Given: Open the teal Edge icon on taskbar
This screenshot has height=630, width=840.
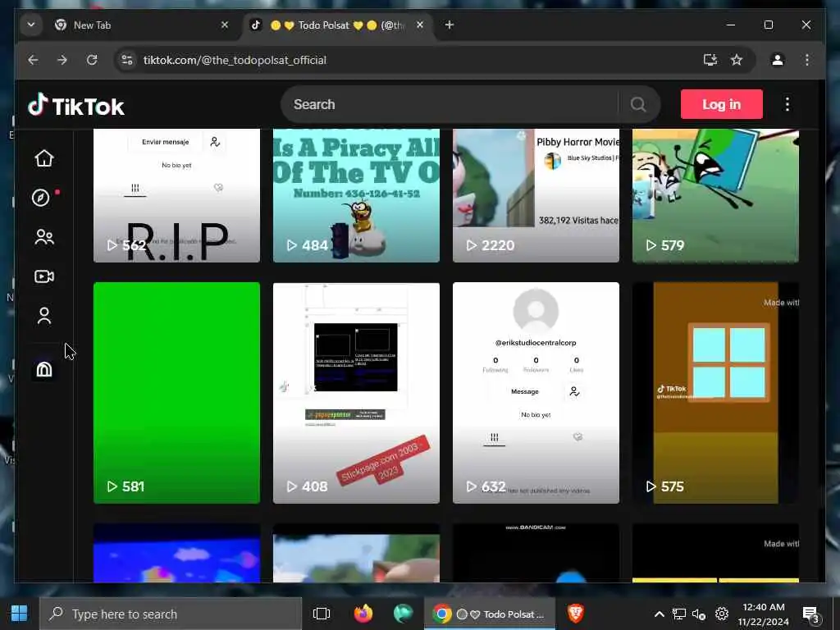Looking at the screenshot, I should [x=403, y=614].
